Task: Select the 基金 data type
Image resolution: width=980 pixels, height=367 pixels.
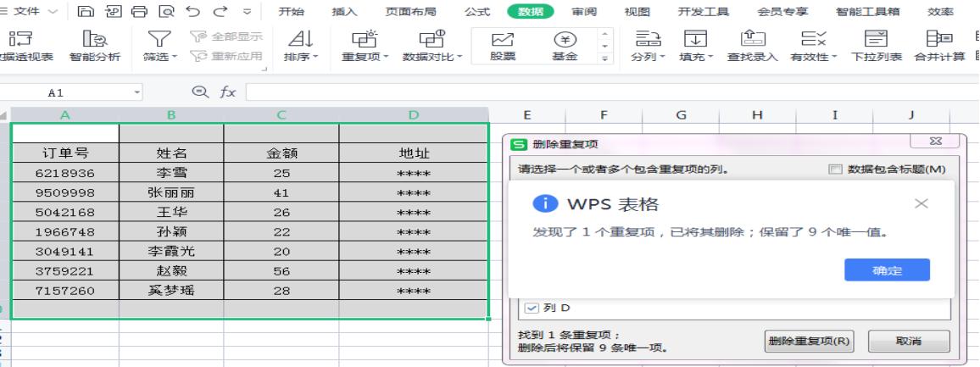Action: point(565,47)
